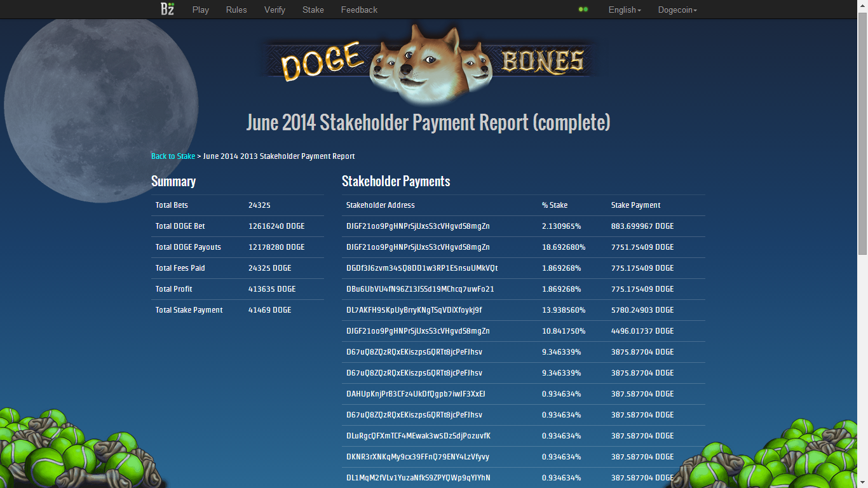Click the Stakeholder Address column header

(x=381, y=205)
